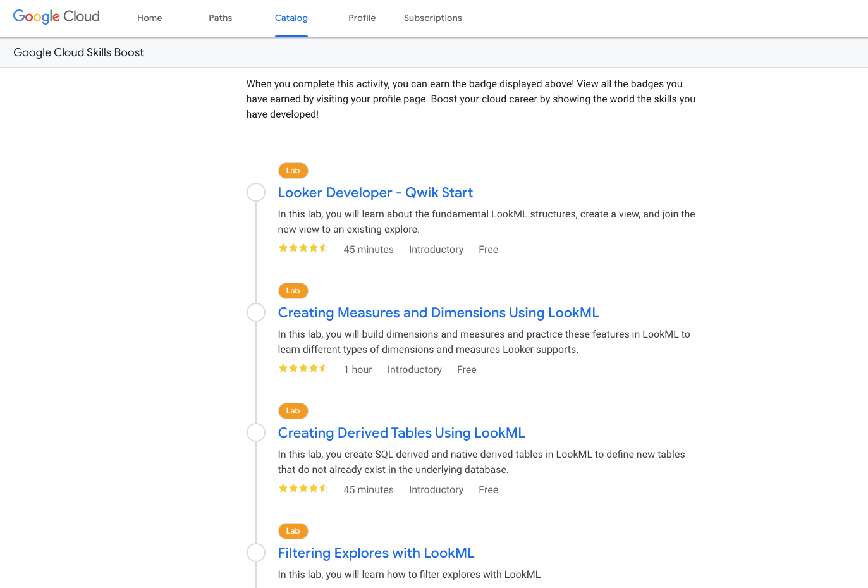Click the progress circle for Creating Measures
This screenshot has width=868, height=588.
point(256,312)
